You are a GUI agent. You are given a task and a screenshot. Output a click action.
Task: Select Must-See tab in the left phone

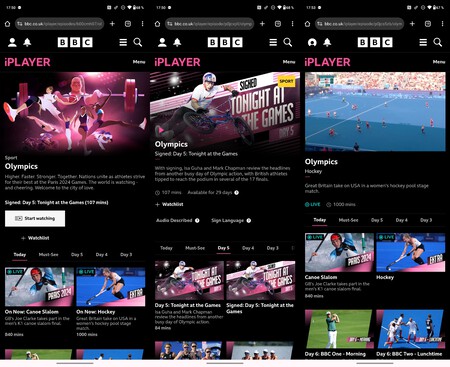click(x=48, y=255)
